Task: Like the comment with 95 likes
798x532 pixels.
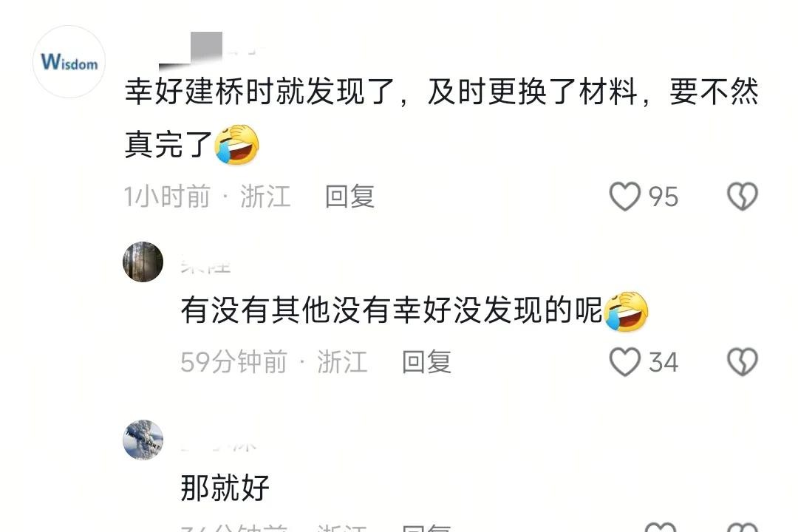Action: (624, 197)
